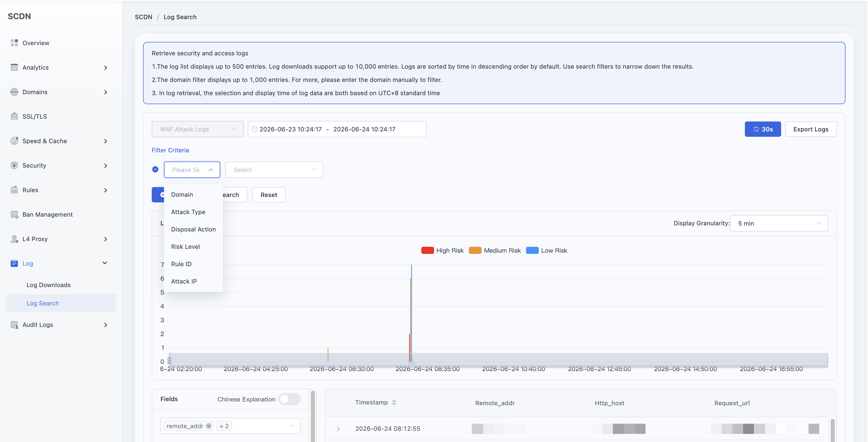The height and width of the screenshot is (442, 868).
Task: Open the Overview dashboard icon
Action: 14,43
